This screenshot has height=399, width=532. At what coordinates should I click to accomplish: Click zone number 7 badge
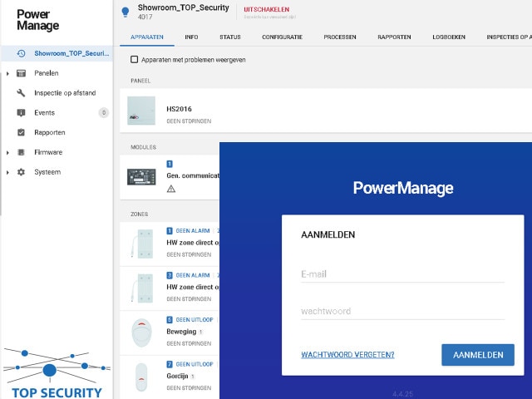pyautogui.click(x=170, y=364)
